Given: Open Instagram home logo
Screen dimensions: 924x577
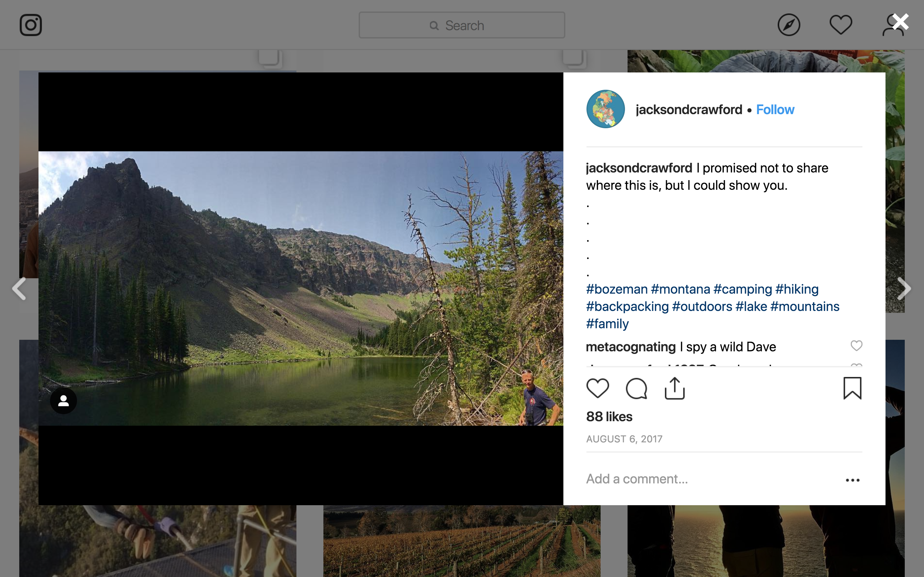Looking at the screenshot, I should [x=30, y=25].
